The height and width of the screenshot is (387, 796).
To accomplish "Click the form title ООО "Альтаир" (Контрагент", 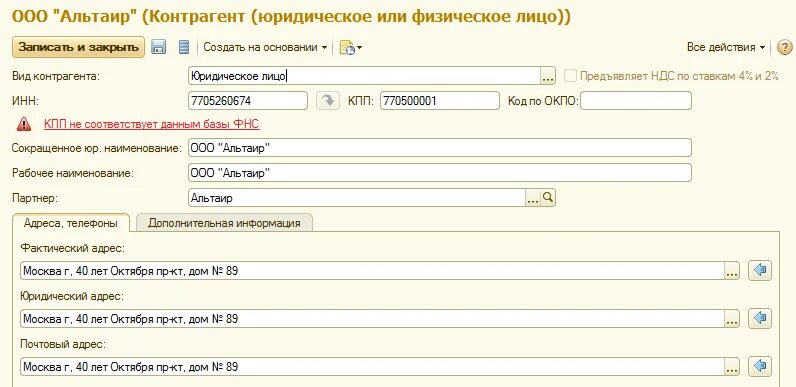I will click(x=291, y=16).
